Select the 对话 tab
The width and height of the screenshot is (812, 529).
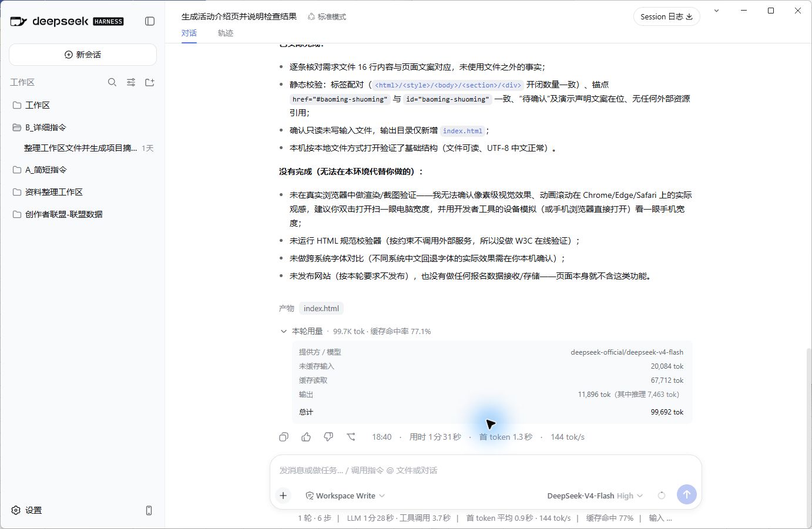click(189, 33)
